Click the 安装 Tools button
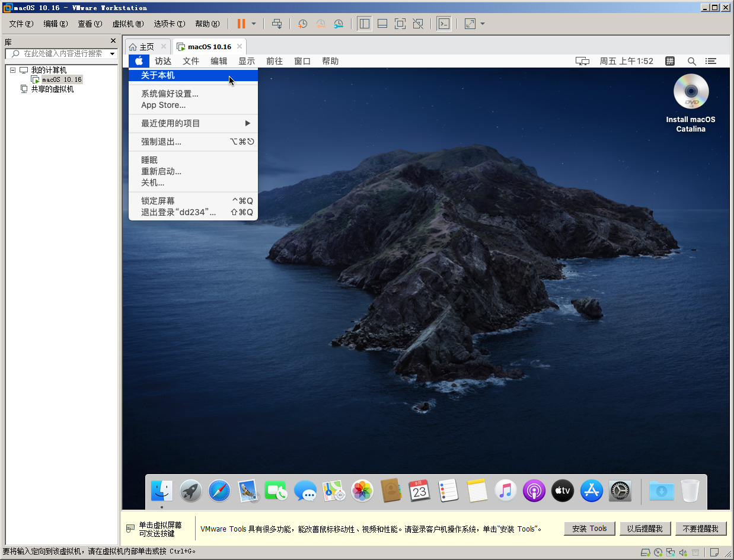The height and width of the screenshot is (560, 734). 589,529
